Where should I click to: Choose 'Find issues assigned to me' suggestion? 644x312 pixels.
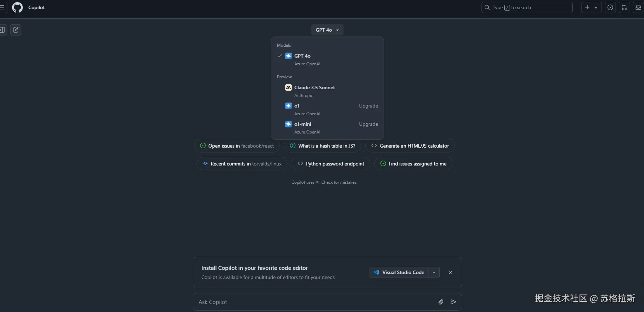tap(413, 164)
